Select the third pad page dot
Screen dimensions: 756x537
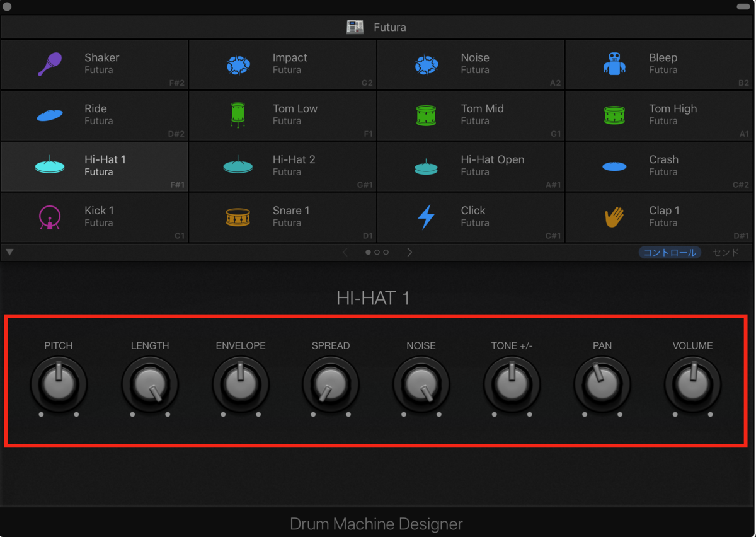pyautogui.click(x=386, y=252)
